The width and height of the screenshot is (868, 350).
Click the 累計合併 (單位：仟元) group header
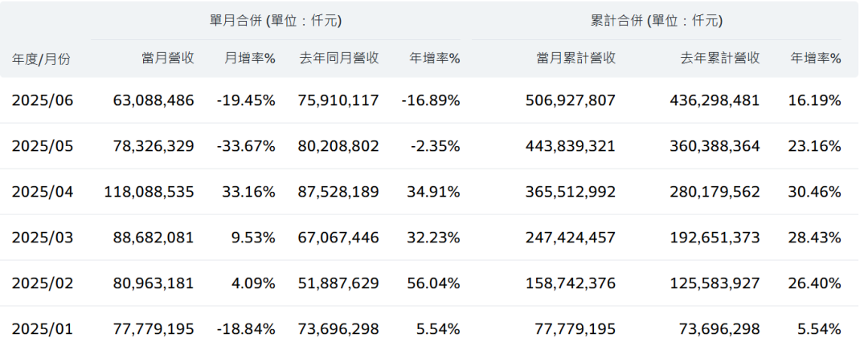(x=657, y=21)
